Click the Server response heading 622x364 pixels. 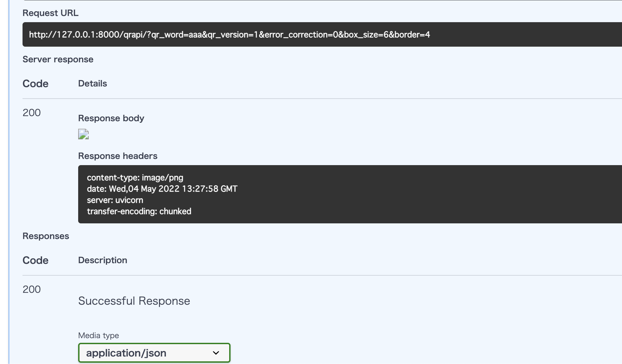coord(58,59)
